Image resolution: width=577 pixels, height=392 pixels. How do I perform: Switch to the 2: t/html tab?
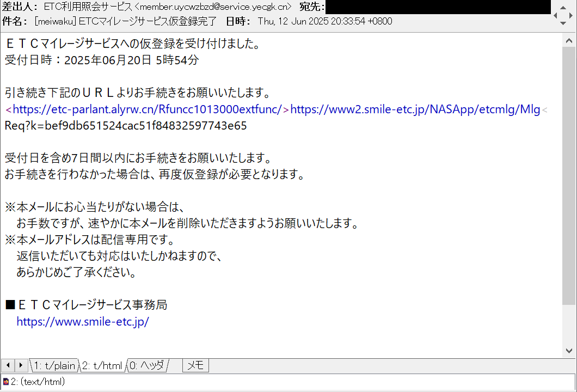coord(102,365)
